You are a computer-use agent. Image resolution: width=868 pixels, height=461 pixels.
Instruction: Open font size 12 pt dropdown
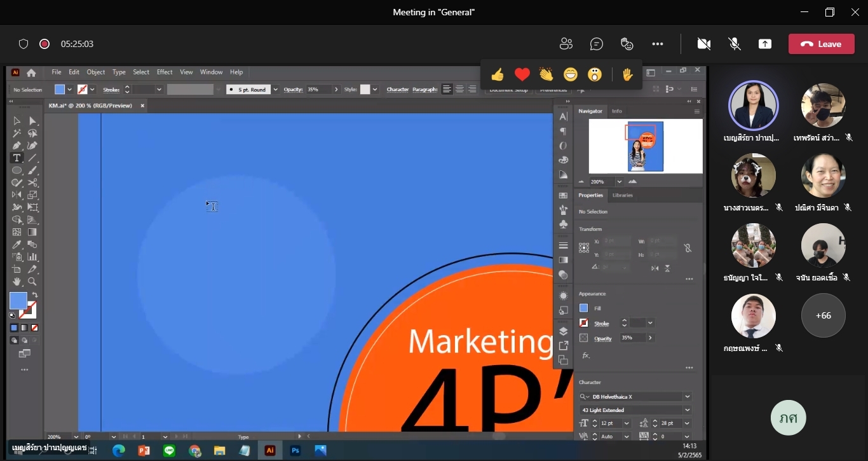[x=627, y=423]
